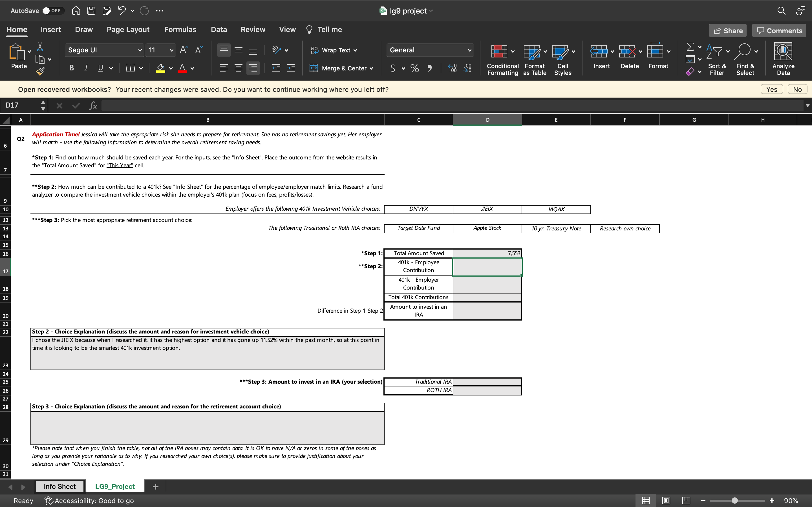Click the Borders icon
This screenshot has width=812, height=507.
click(x=130, y=68)
